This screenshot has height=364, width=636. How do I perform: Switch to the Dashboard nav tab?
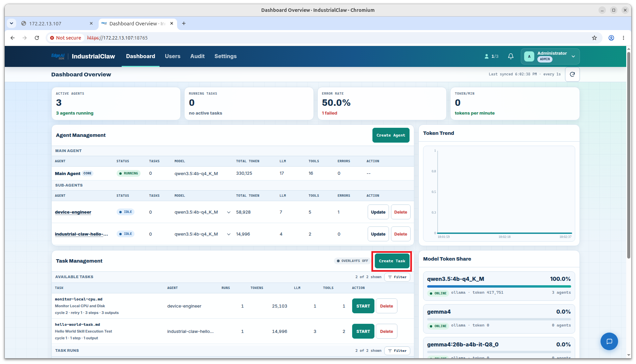coord(141,56)
